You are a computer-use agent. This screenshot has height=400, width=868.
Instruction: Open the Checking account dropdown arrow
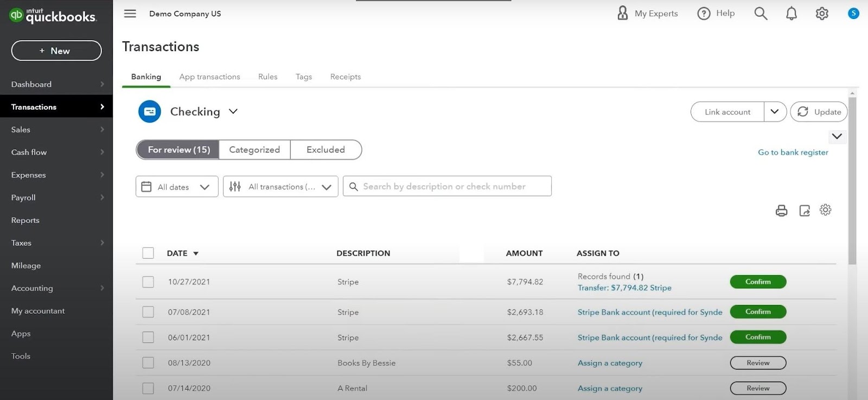coord(233,111)
